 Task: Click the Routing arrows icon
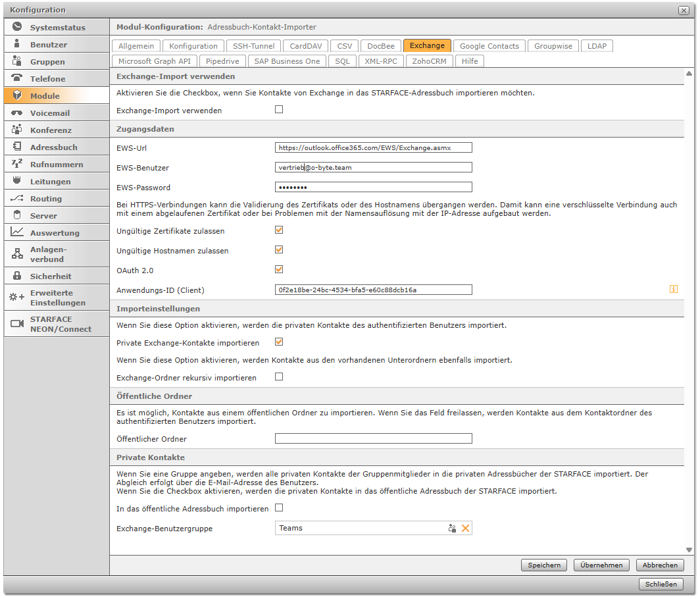(x=17, y=198)
